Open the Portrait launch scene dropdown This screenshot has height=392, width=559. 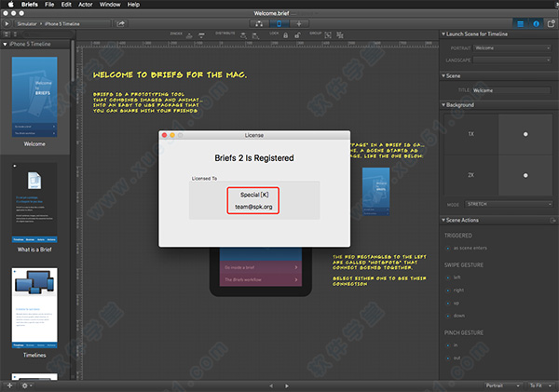point(512,47)
